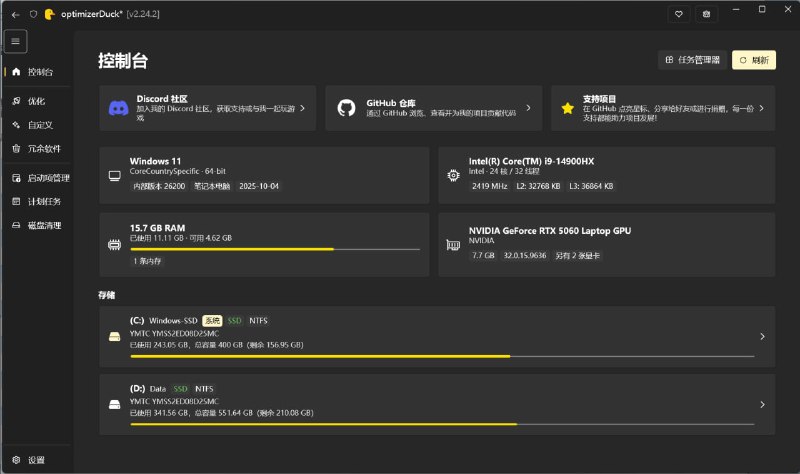This screenshot has width=800, height=474.
Task: Open 磁盘清理 in the sidebar
Action: point(36,226)
